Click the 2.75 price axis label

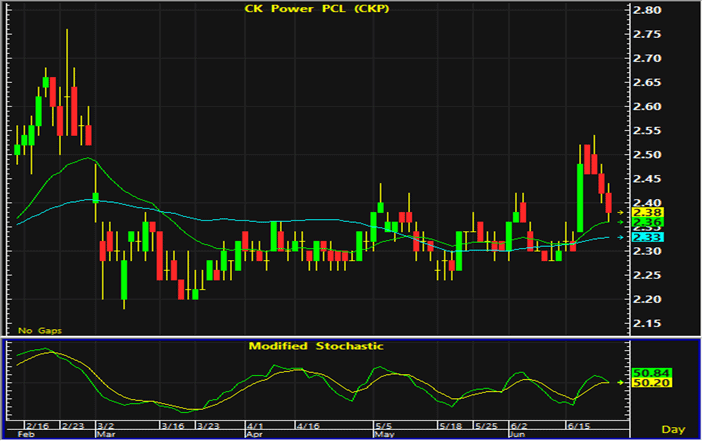(x=647, y=35)
